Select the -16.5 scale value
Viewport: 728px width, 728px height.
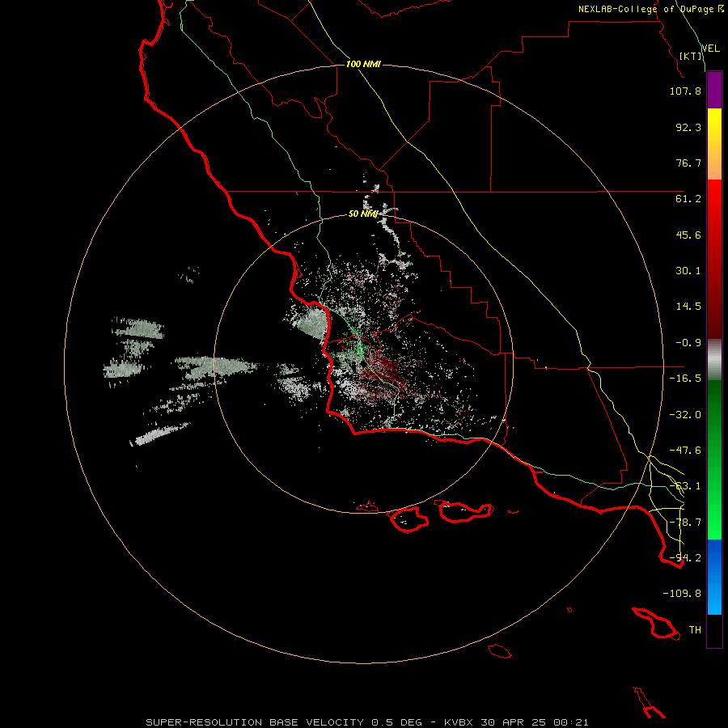click(685, 379)
